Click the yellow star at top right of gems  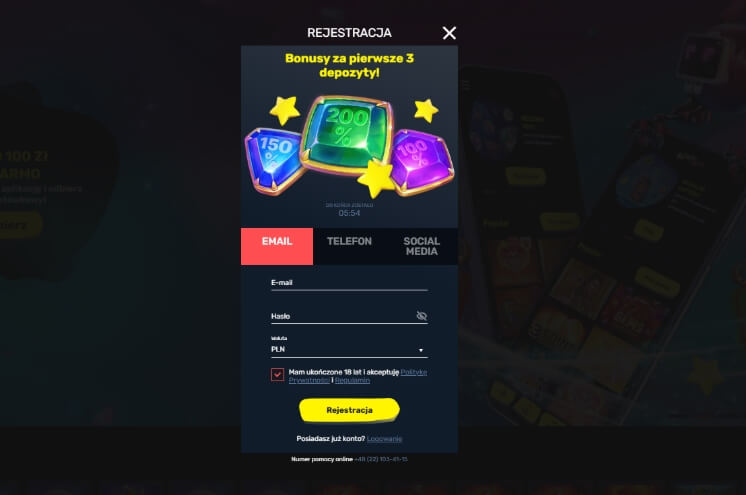425,110
